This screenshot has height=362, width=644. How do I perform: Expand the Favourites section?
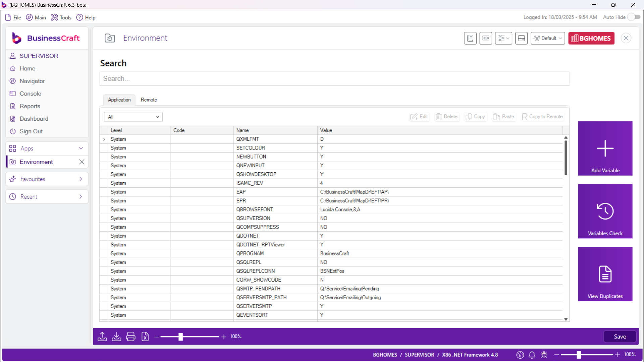[x=47, y=179]
